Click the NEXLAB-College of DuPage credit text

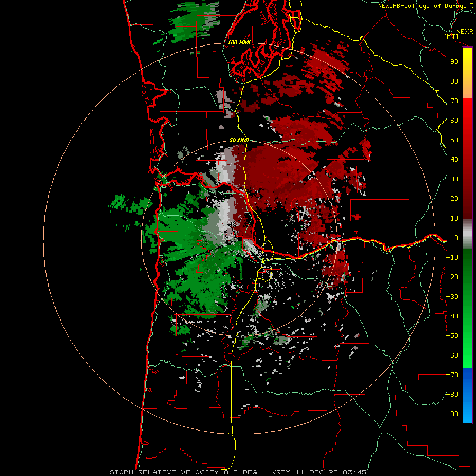coord(423,6)
